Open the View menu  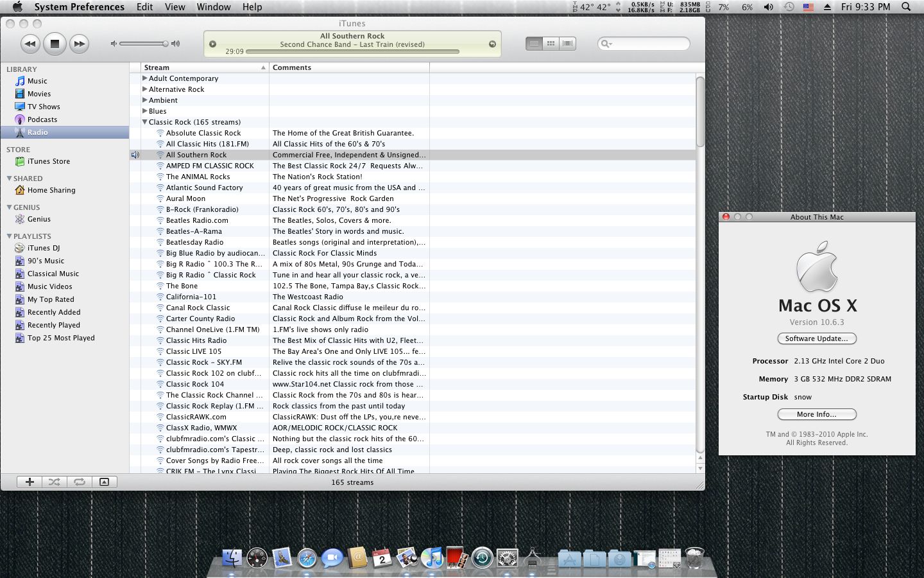click(x=175, y=7)
